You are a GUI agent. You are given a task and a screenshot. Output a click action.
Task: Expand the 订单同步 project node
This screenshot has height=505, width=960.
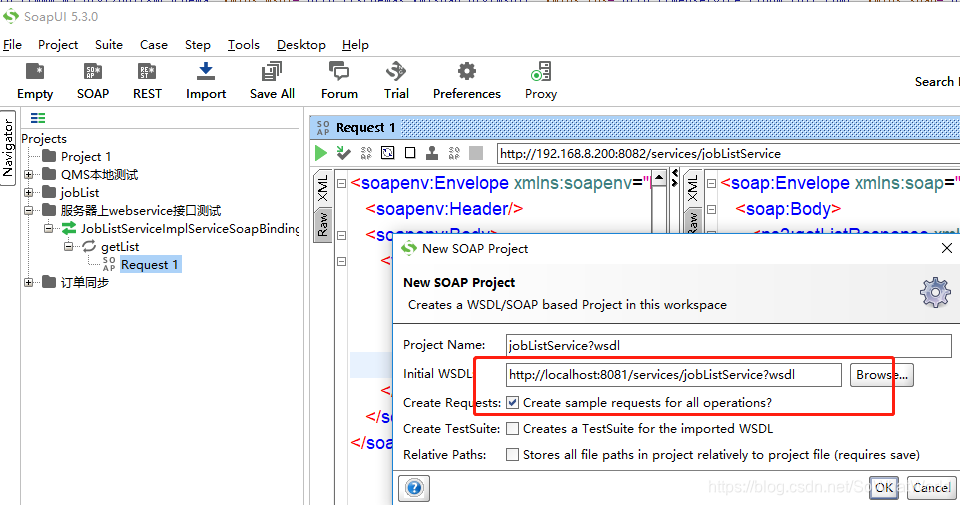click(x=28, y=282)
